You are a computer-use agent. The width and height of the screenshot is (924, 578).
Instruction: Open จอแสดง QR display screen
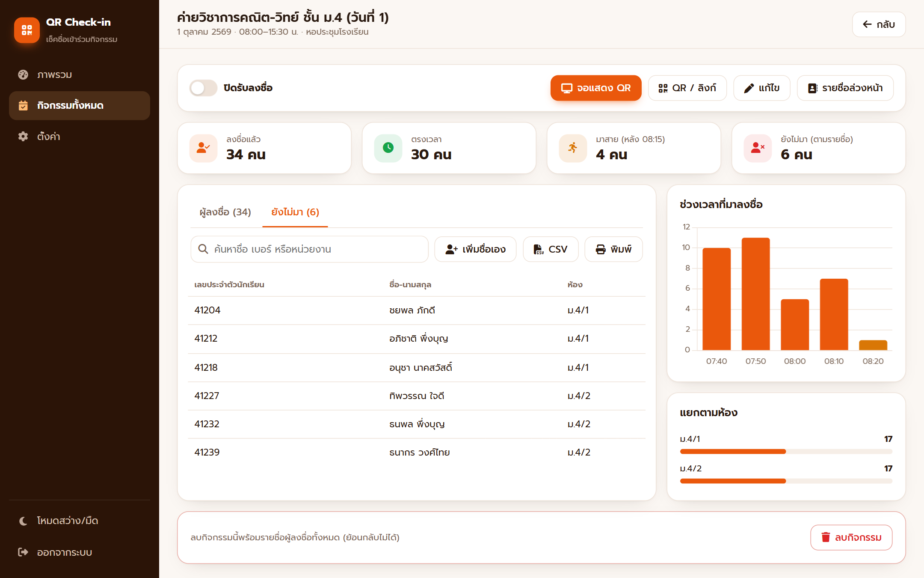595,88
